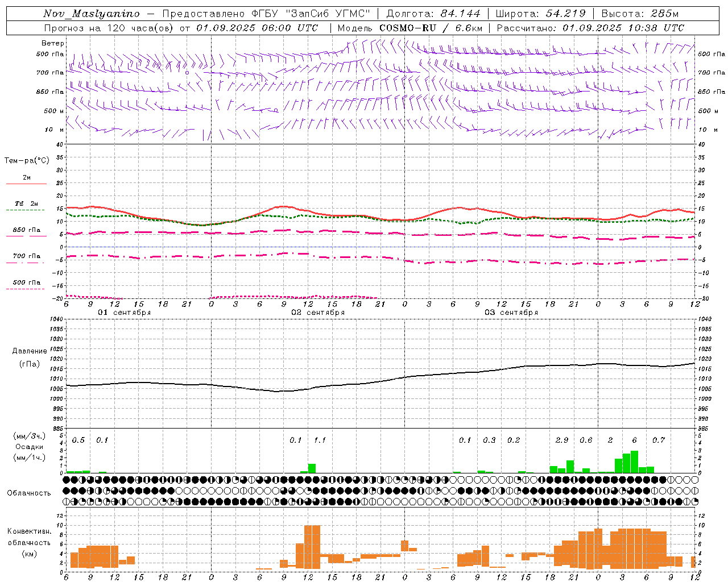
Task: Click the 'Ветер' wind panel label
Action: click(53, 43)
